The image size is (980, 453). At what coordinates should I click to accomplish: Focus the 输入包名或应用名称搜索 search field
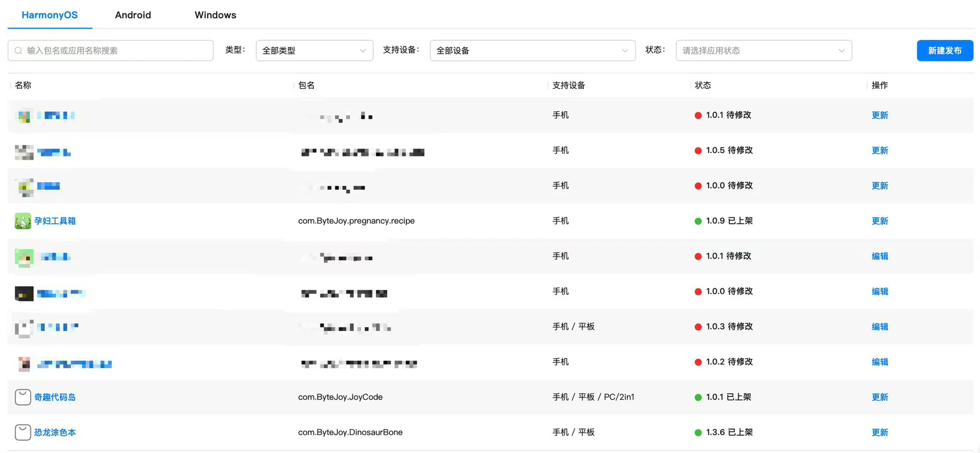(x=110, y=51)
